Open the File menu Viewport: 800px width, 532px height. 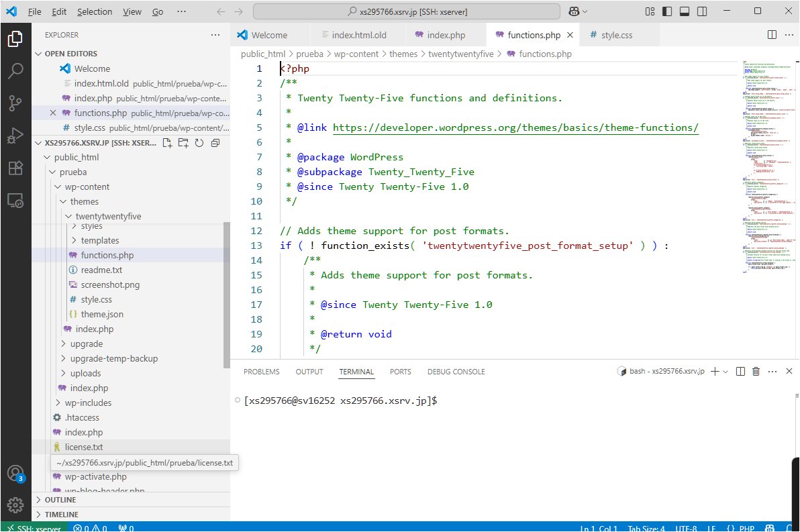(x=34, y=11)
